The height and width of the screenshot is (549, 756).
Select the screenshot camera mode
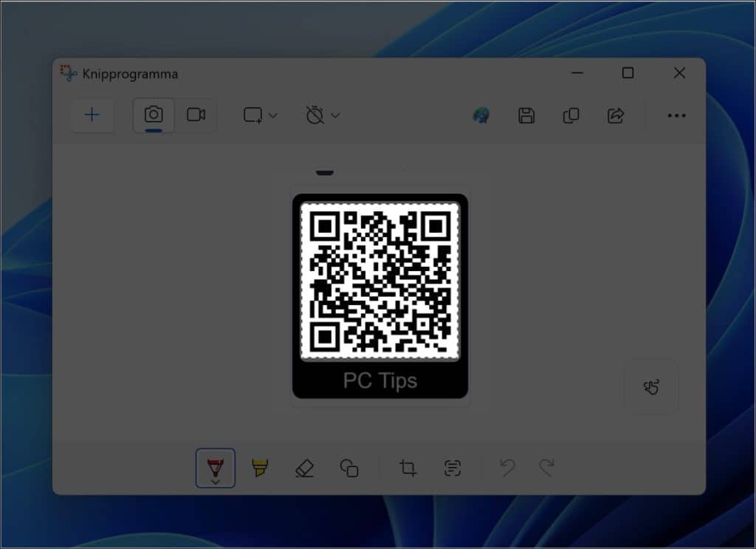click(x=154, y=115)
